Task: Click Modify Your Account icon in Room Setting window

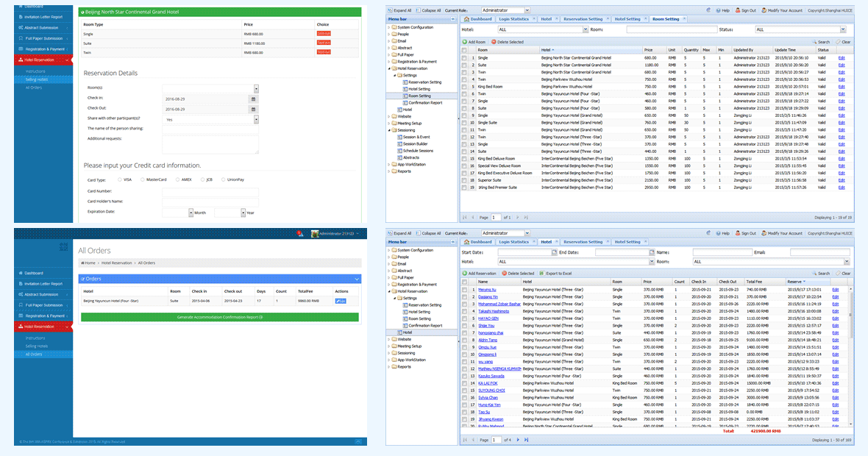Action: coord(764,10)
